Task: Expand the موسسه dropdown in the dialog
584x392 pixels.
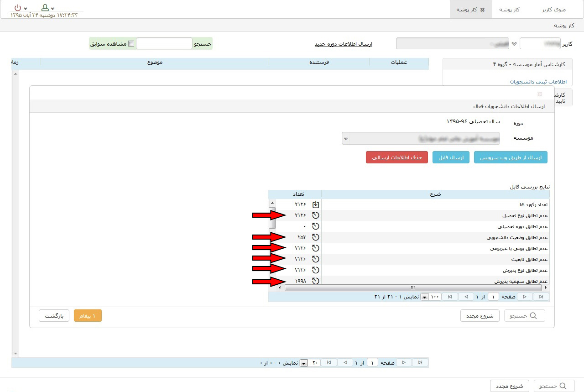Action: pos(346,138)
